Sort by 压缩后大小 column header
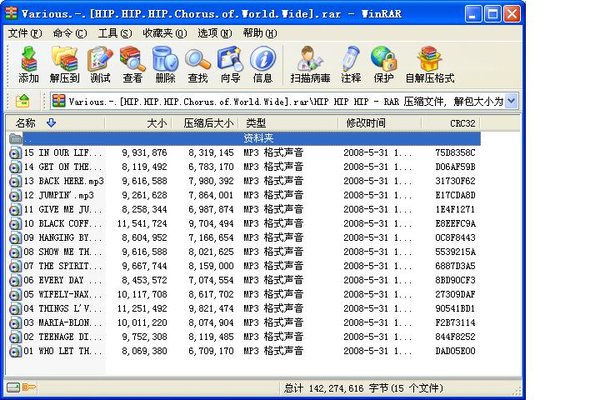 click(x=205, y=123)
